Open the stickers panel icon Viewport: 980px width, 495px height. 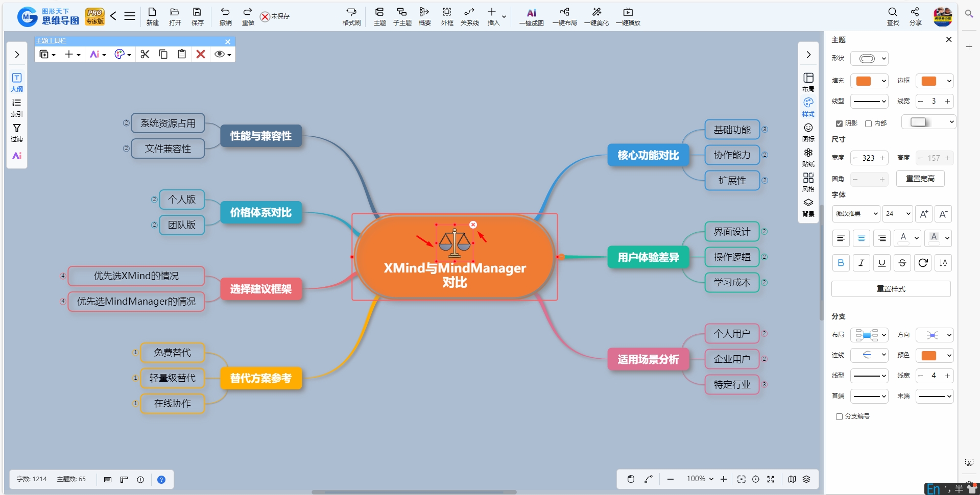808,157
